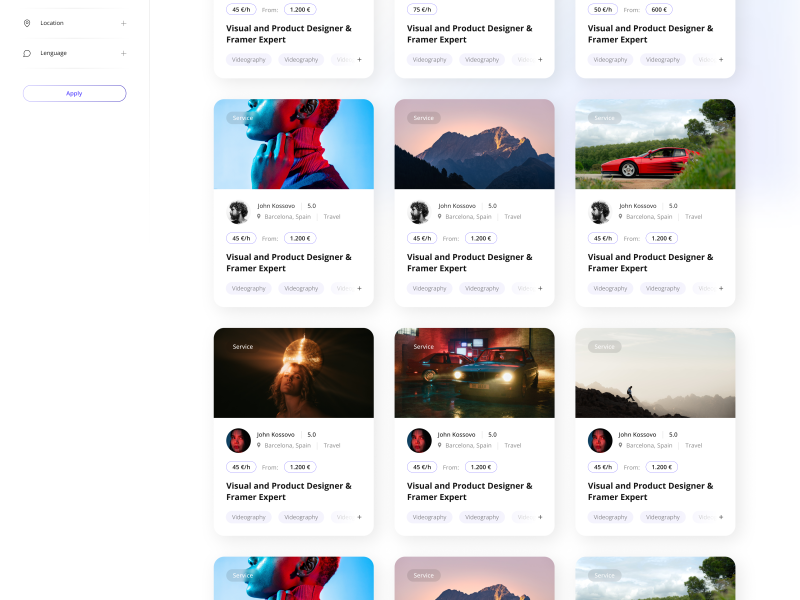Image resolution: width=800 pixels, height=600 pixels.
Task: Click the Travel category on the disco ball card
Action: [332, 445]
